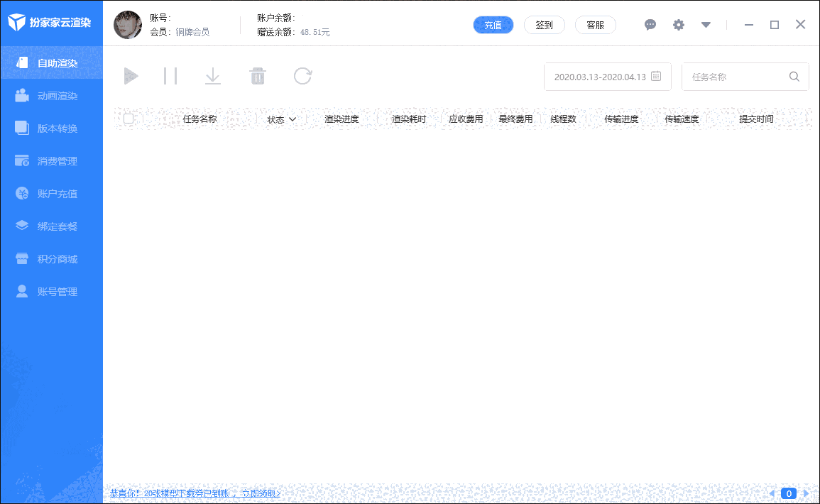The image size is (820, 504).
Task: Go to 账户充值 in the sidebar
Action: 51,193
